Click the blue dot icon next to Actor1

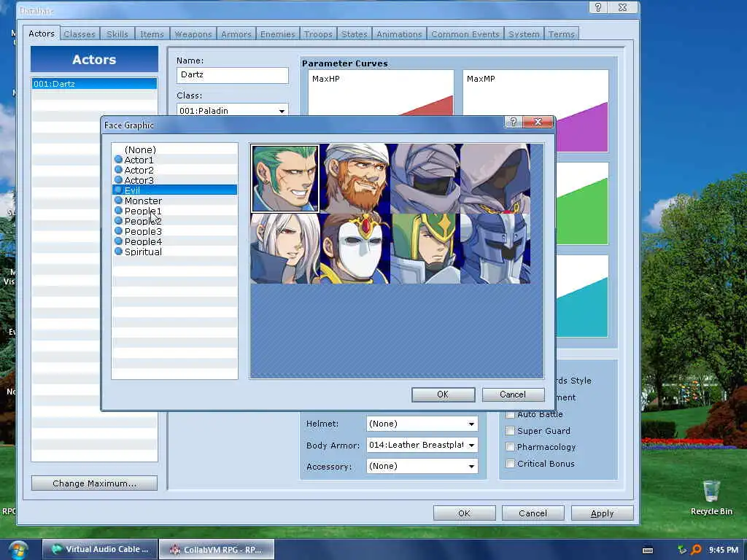point(119,160)
